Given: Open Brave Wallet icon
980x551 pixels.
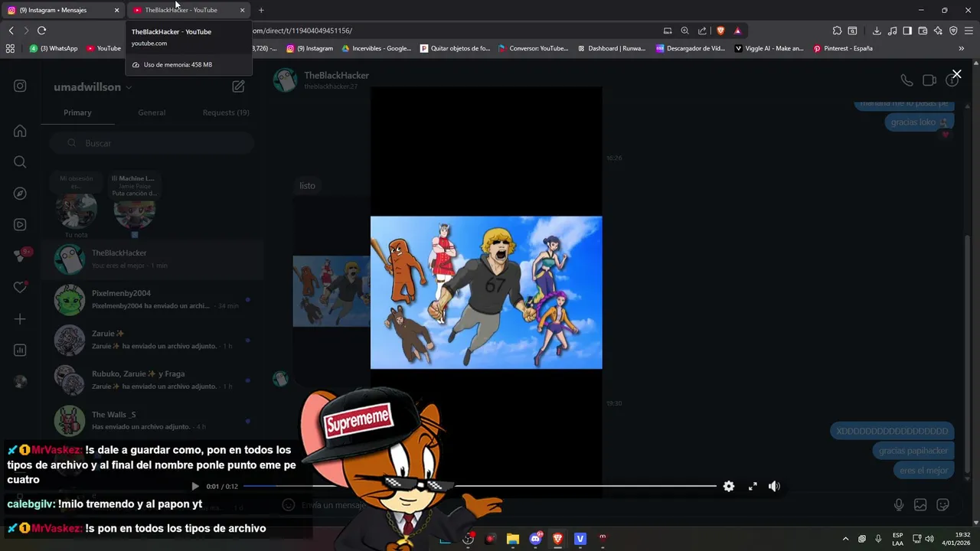Looking at the screenshot, I should 923,31.
